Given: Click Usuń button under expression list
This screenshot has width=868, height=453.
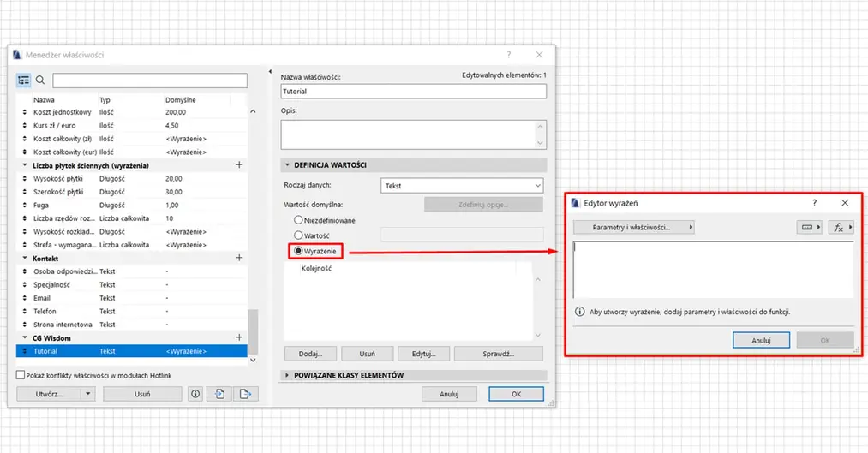Looking at the screenshot, I should (x=367, y=354).
